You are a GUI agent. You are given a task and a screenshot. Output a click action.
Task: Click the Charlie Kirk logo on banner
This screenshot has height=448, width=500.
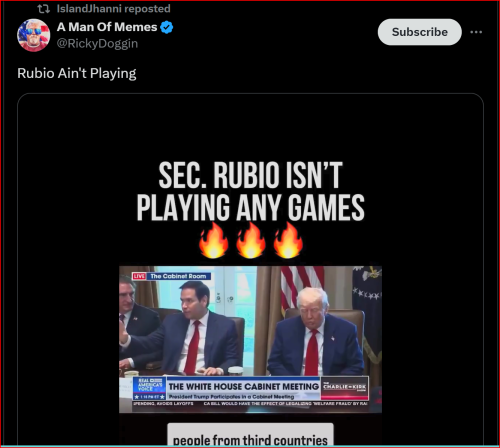pyautogui.click(x=345, y=388)
